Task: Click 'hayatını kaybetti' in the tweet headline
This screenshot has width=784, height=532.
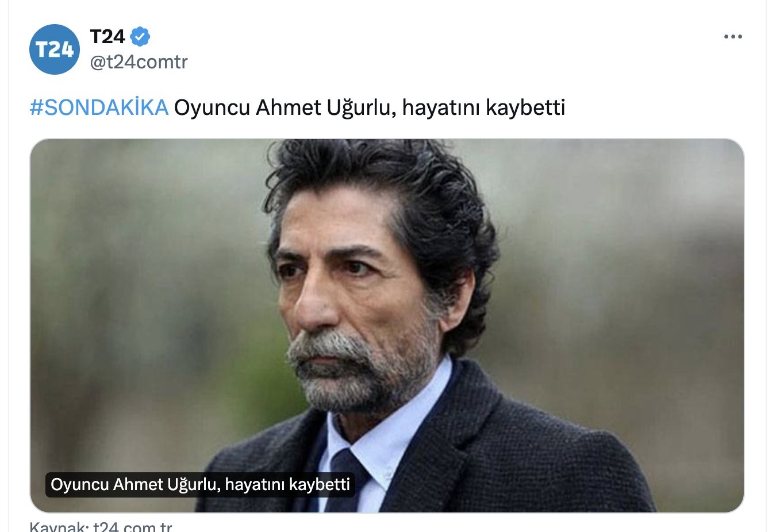Action: pyautogui.click(x=483, y=107)
